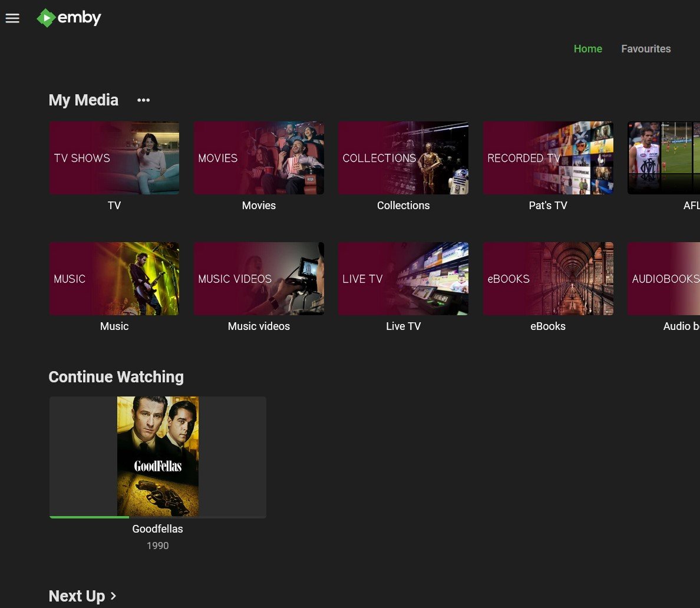Open the Movies library card
700x608 pixels.
coord(259,157)
